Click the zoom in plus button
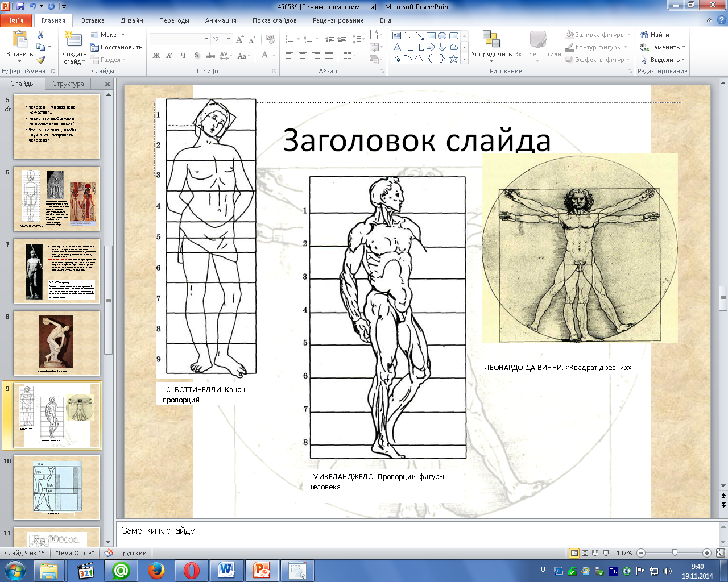 point(707,553)
